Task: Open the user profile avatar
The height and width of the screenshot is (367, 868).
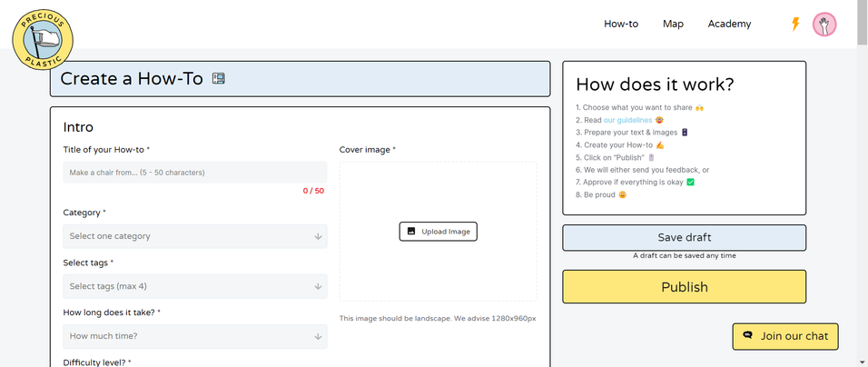Action: point(824,25)
